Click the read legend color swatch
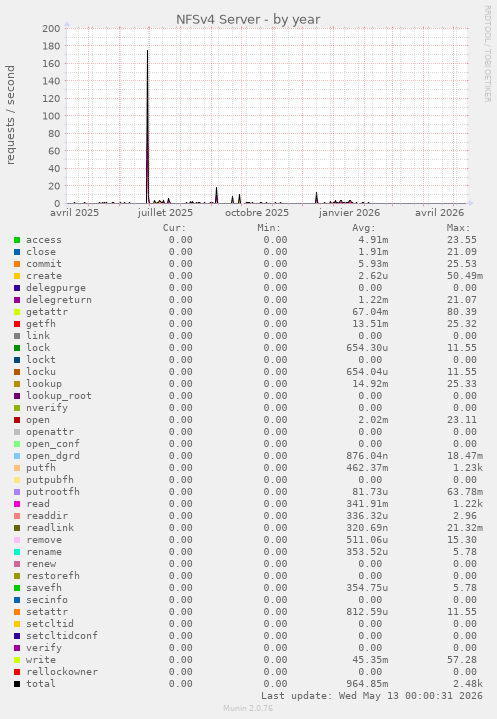Image resolution: width=497 pixels, height=719 pixels. tap(17, 504)
